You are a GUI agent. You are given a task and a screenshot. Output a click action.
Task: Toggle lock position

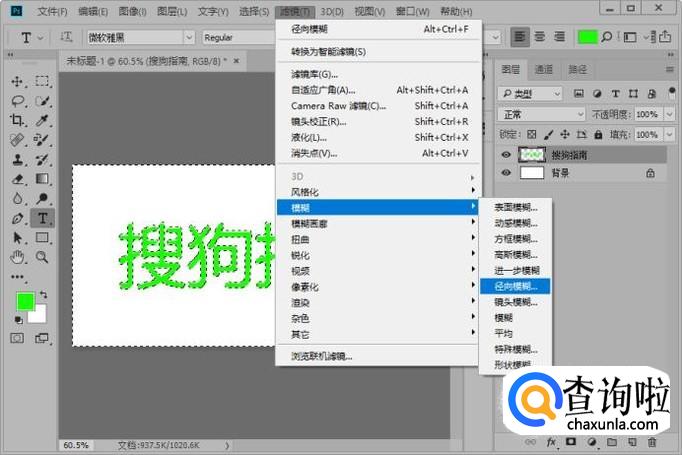coord(565,134)
